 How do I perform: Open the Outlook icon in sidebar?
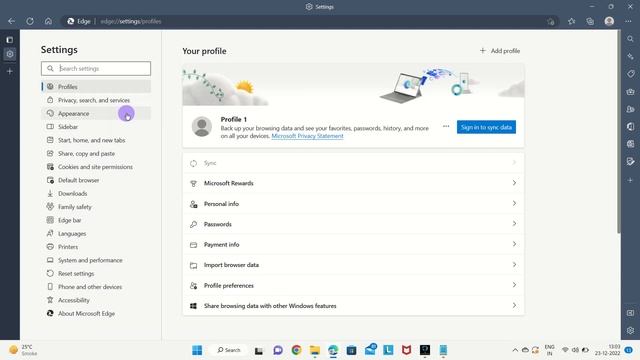630,144
